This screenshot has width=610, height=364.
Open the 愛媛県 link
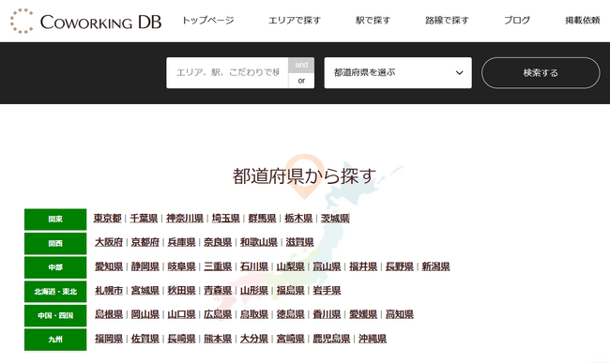pos(363,314)
